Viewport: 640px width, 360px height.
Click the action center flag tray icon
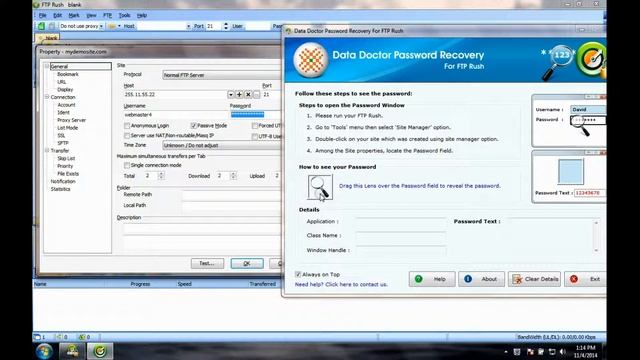[530, 351]
